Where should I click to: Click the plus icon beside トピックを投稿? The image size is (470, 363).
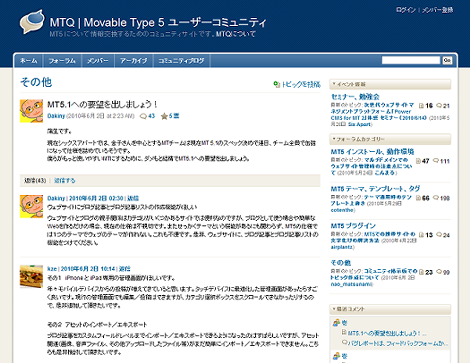pos(277,84)
